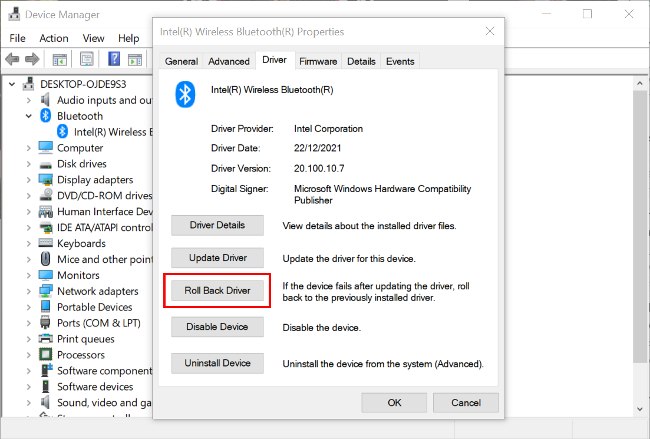650x439 pixels.
Task: Open the blue Help question-mark toolbar icon
Action: click(x=114, y=59)
